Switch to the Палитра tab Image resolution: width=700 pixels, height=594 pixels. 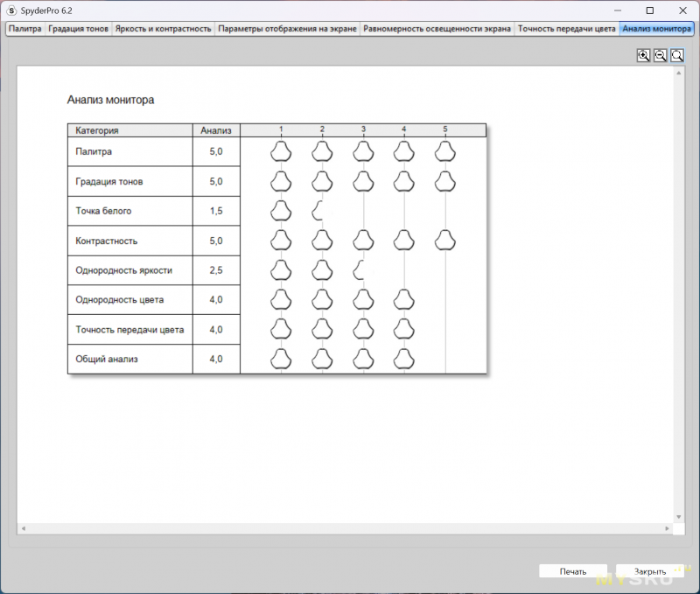click(25, 29)
